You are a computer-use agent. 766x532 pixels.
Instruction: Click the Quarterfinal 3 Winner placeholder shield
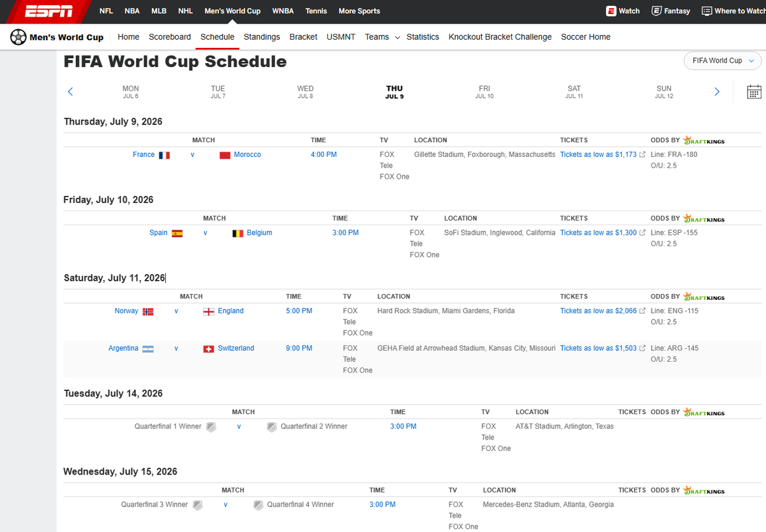[x=198, y=505]
